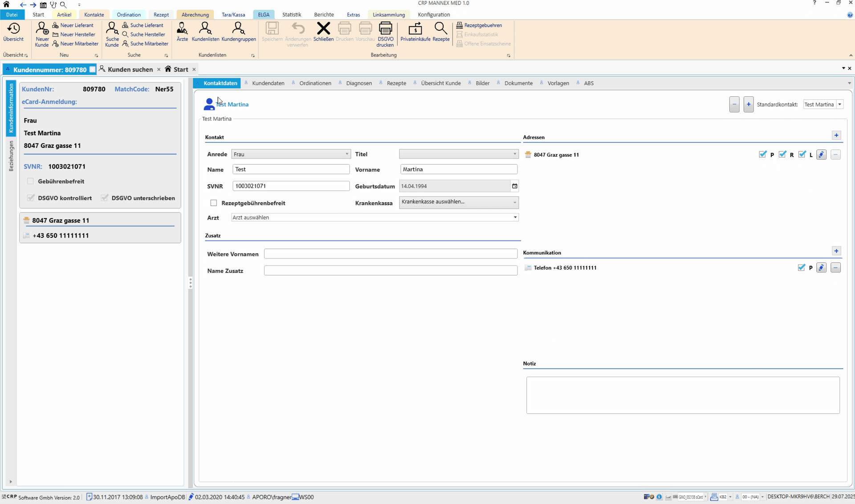Switch to Kunden suchen tab

[130, 69]
